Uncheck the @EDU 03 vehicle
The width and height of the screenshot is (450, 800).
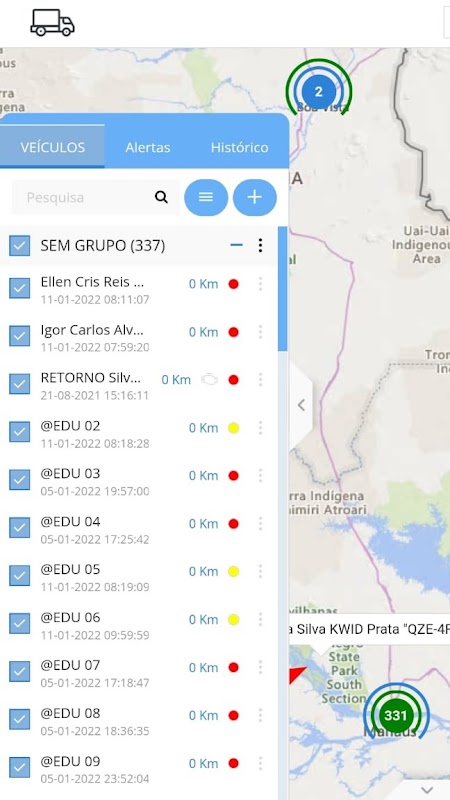(19, 480)
